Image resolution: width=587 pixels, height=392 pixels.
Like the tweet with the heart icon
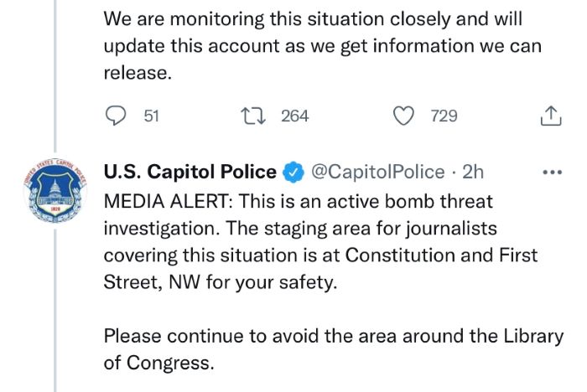pos(403,116)
